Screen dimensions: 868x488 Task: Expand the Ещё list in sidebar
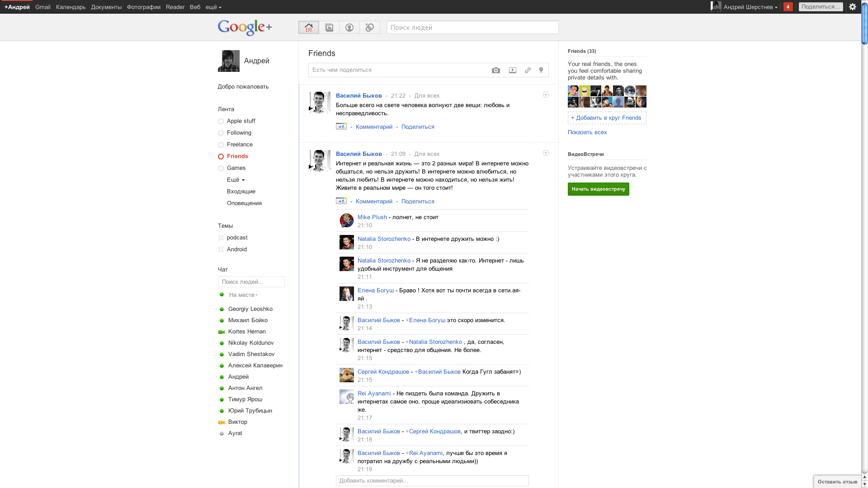(236, 180)
